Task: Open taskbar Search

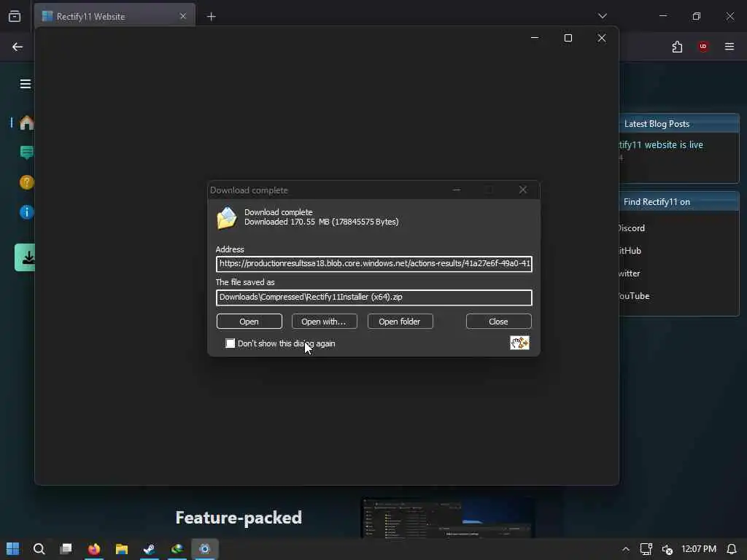Action: click(x=39, y=549)
